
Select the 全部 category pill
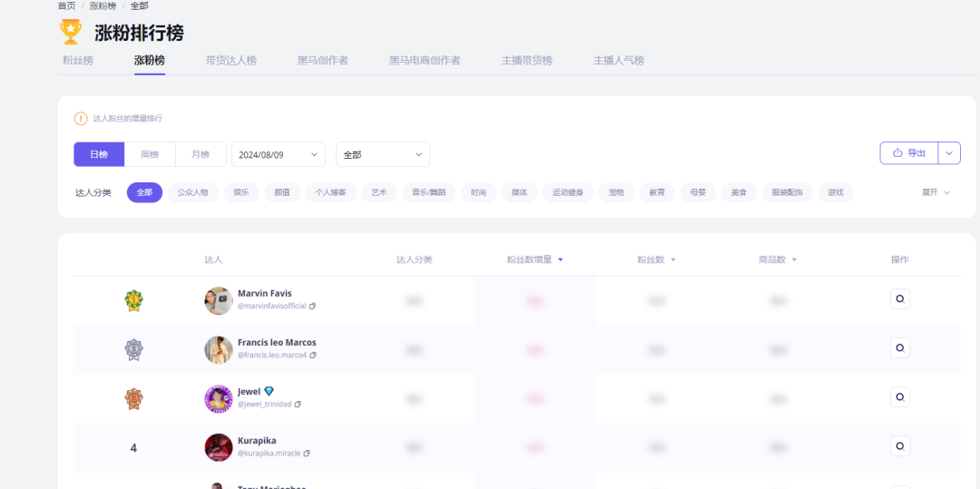(144, 192)
